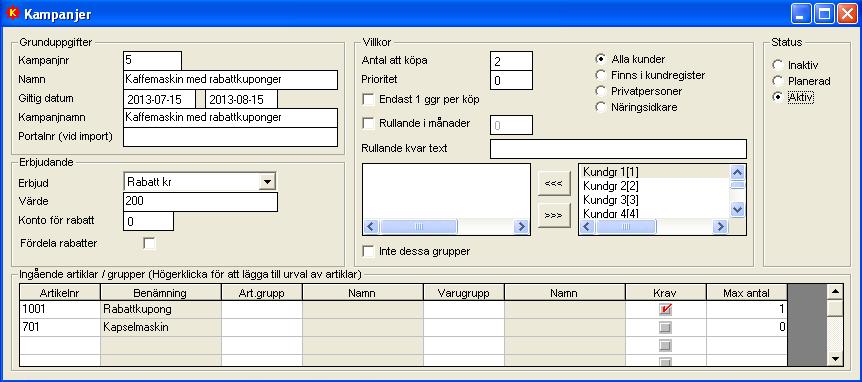Click the Kampanjer app icon in title bar
Viewport: 862px width, 382px height.
[x=13, y=14]
